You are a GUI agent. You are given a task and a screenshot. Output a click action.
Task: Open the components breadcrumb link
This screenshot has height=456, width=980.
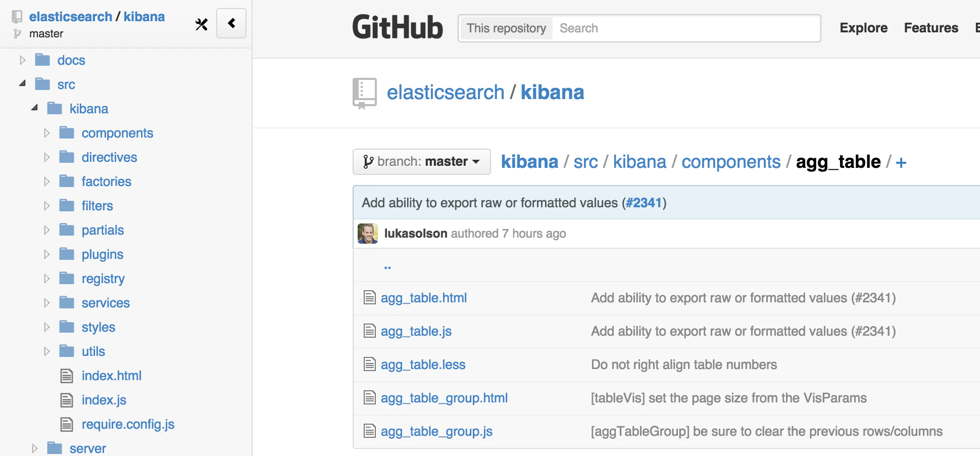(731, 162)
